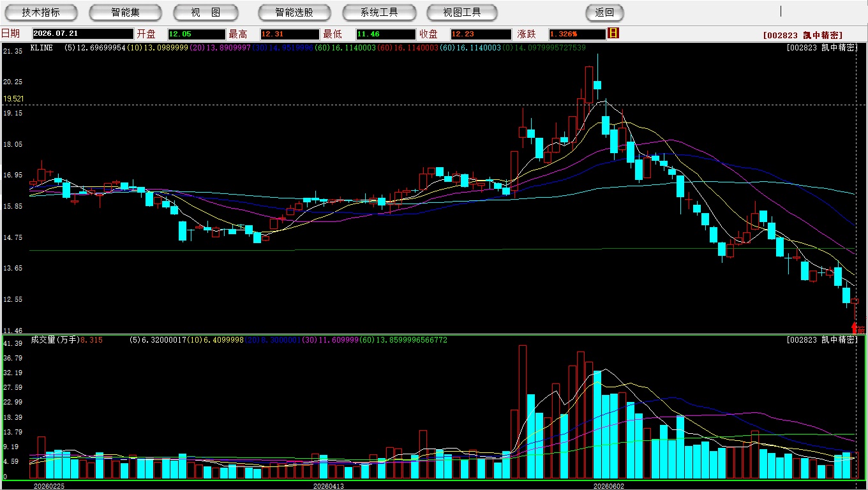
Task: Click the (5)12.69699954 moving average value
Action: [95, 48]
